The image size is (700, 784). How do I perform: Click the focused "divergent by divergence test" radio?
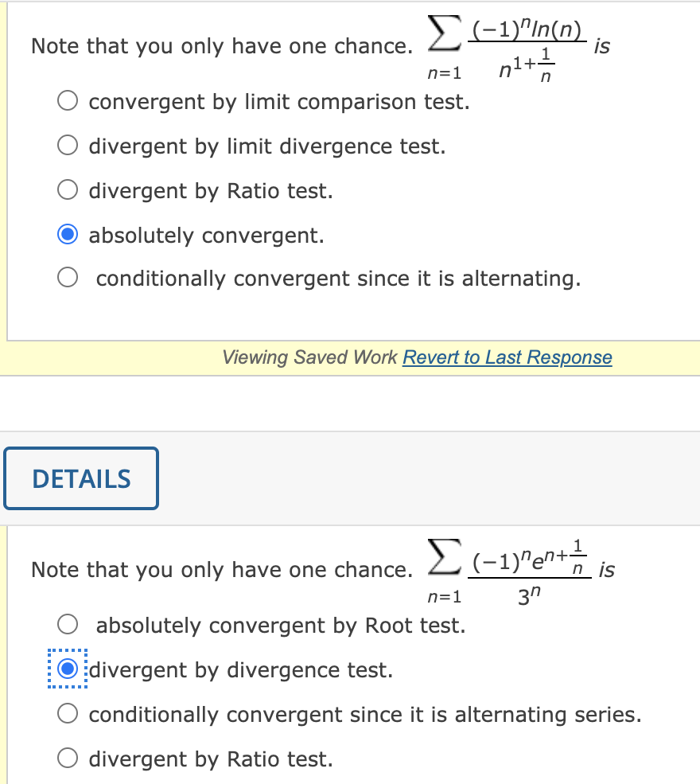click(68, 669)
